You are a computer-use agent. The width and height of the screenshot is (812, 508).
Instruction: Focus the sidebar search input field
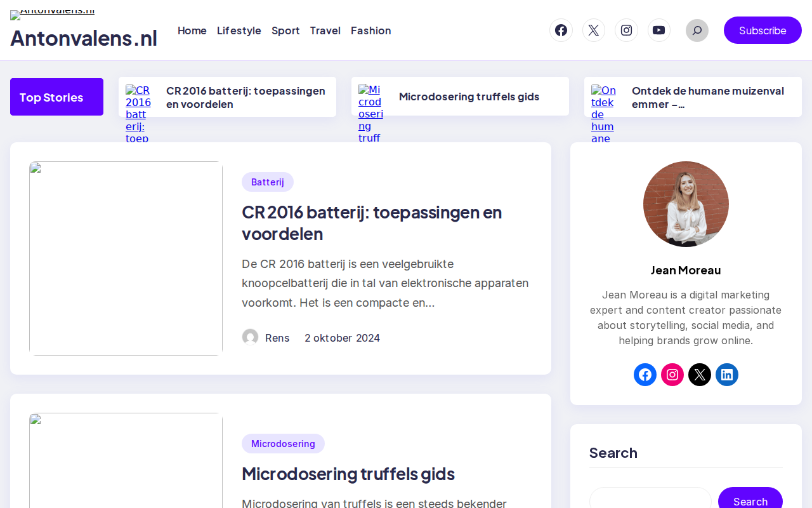click(650, 501)
